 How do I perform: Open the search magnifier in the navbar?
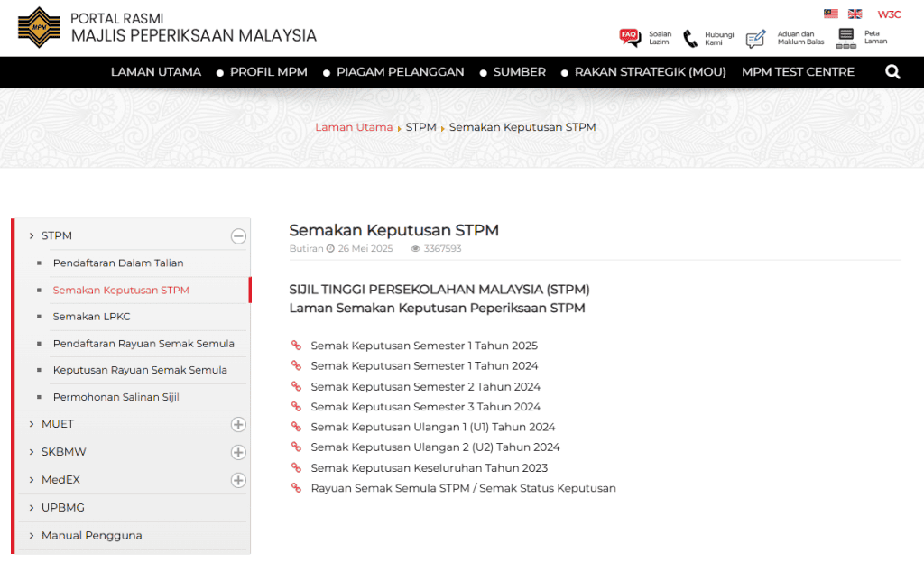(892, 72)
